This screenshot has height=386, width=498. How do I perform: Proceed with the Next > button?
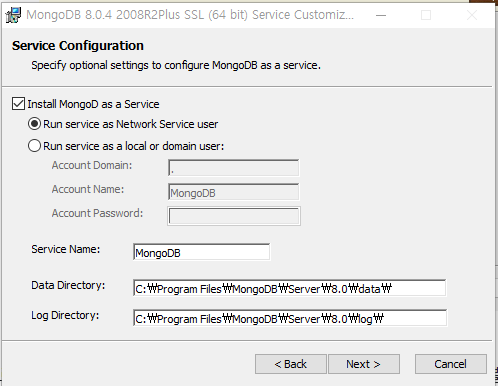pyautogui.click(x=364, y=364)
